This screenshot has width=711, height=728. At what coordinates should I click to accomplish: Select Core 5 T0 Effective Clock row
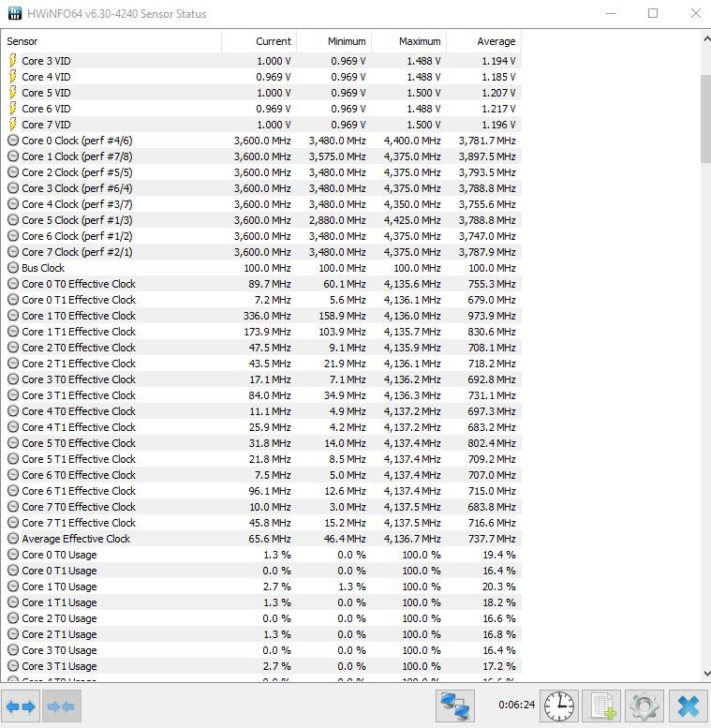pos(261,443)
